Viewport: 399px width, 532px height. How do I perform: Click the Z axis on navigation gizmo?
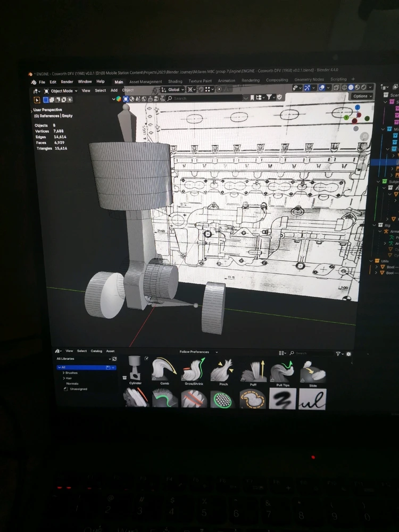click(358, 106)
